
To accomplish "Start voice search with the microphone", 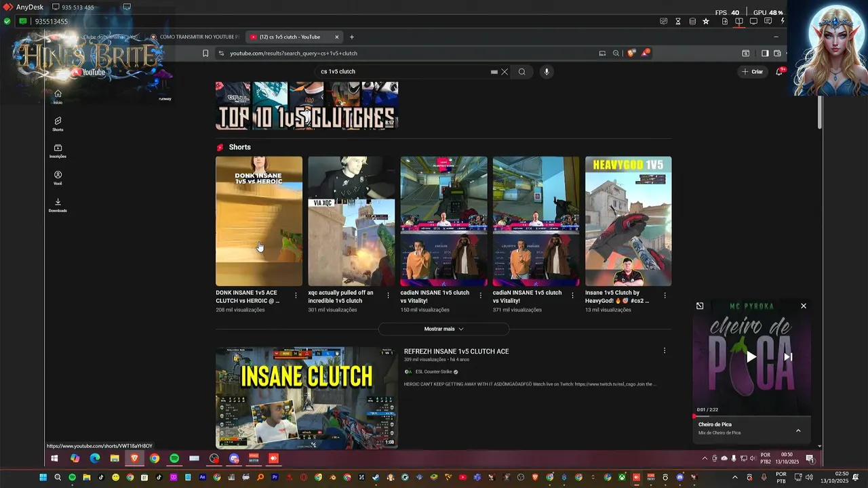I will click(547, 72).
